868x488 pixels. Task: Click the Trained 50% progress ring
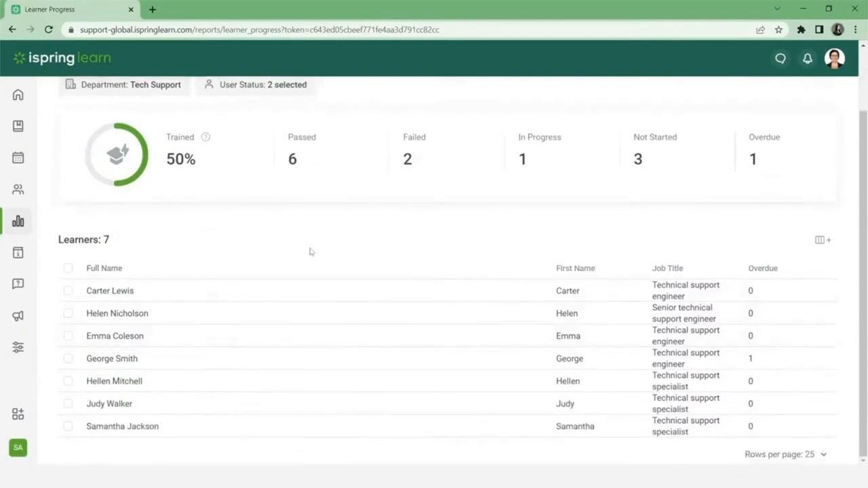point(117,154)
